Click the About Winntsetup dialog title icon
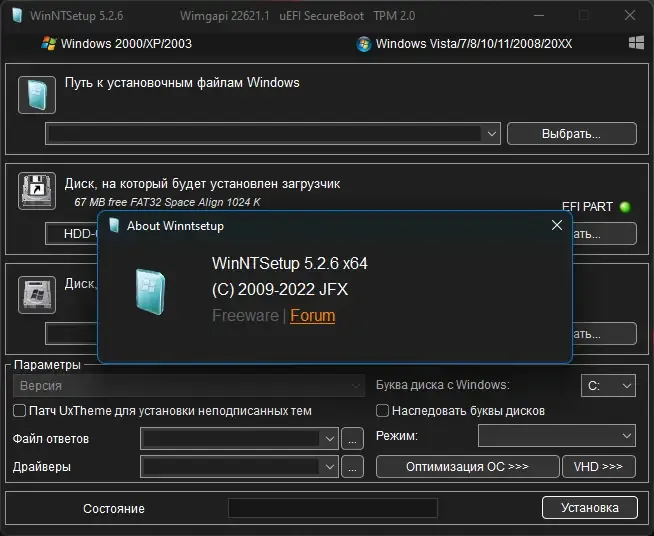This screenshot has width=654, height=536. [114, 226]
